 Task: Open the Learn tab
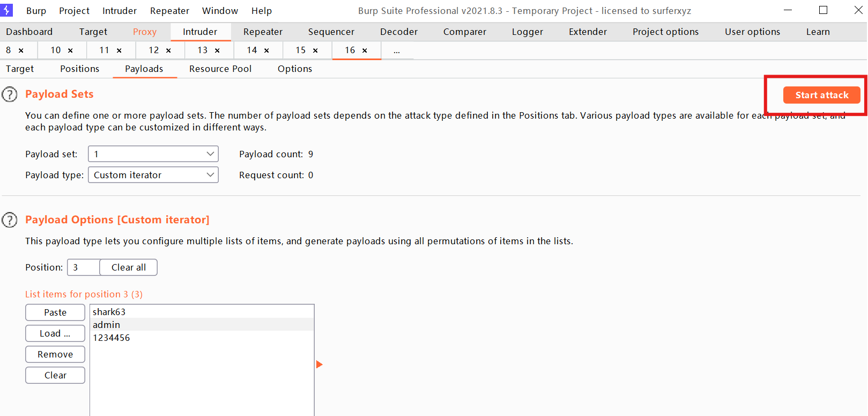818,32
